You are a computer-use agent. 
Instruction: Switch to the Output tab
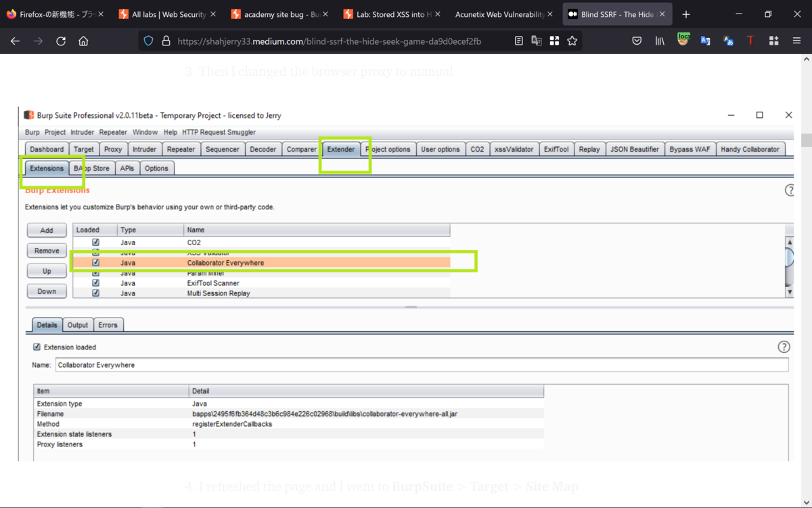click(x=78, y=325)
